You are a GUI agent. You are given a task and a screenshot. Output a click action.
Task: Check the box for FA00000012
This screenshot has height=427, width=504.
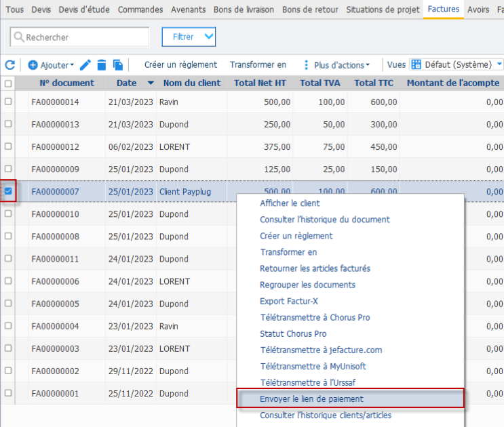click(8, 146)
